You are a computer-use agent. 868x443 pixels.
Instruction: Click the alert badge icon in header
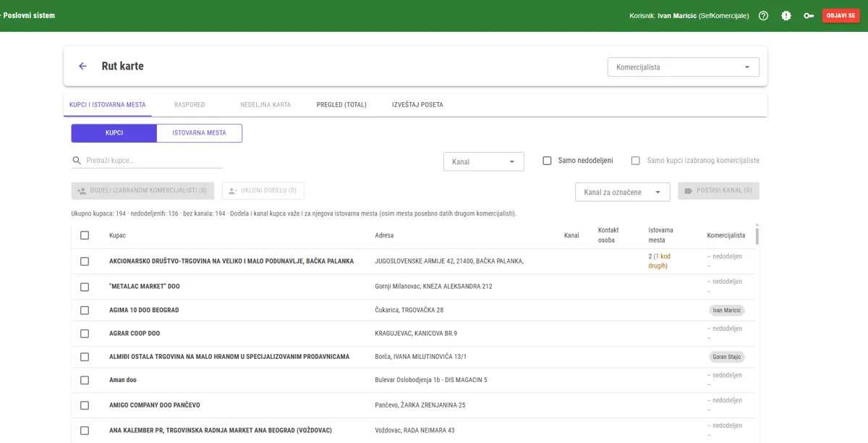786,15
